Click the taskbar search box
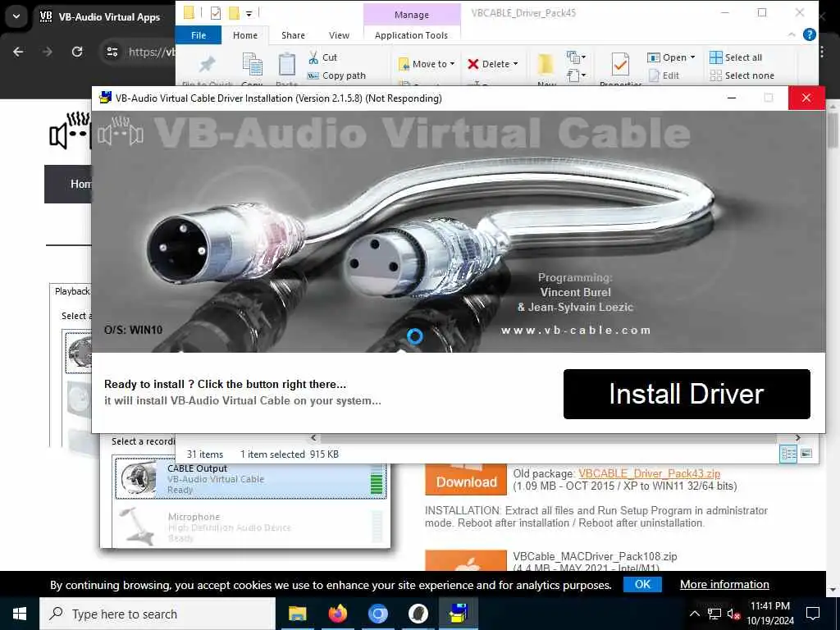 pyautogui.click(x=157, y=614)
